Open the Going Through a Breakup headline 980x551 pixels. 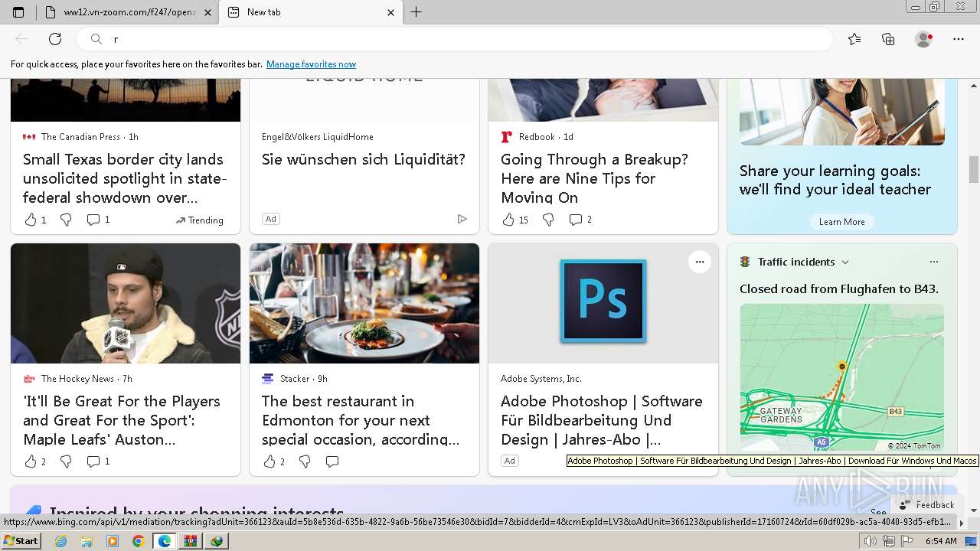click(594, 178)
